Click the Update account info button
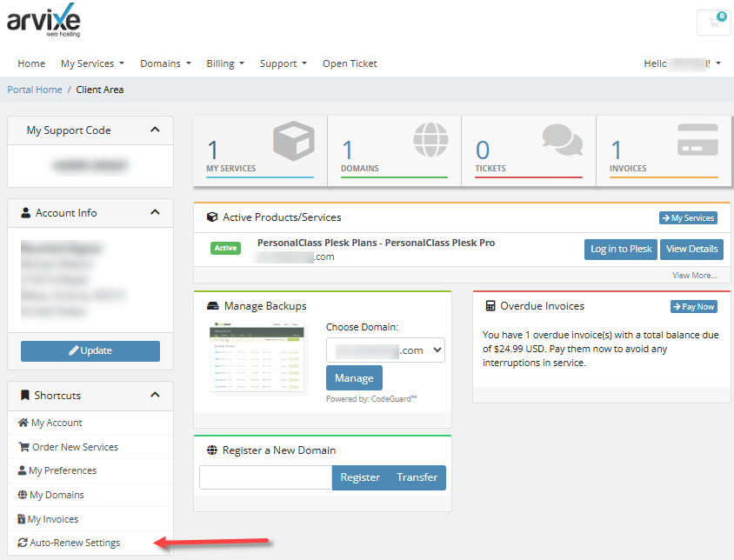Viewport: 734px width, 560px height. [x=90, y=350]
